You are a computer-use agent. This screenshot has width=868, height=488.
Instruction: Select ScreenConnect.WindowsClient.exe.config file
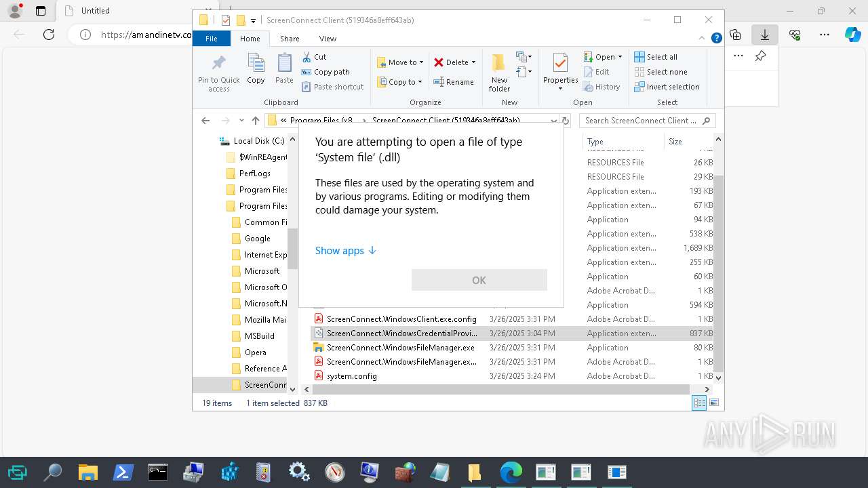click(x=401, y=319)
